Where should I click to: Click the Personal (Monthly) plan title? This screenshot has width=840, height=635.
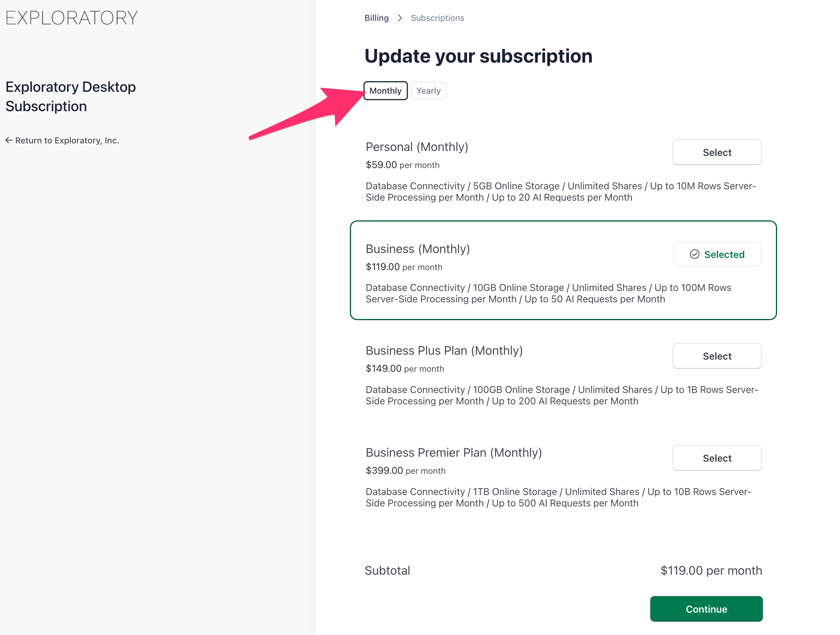(417, 147)
